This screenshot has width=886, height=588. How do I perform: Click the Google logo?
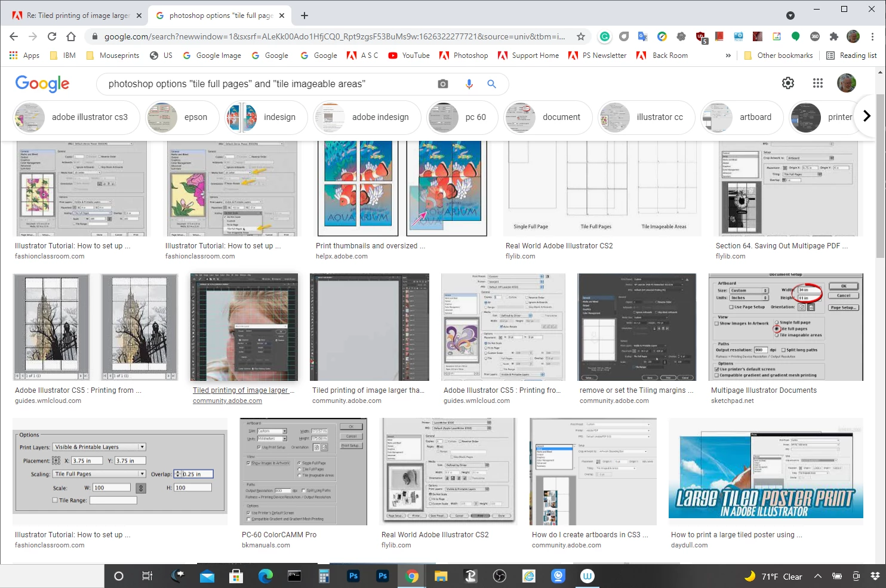pyautogui.click(x=42, y=84)
